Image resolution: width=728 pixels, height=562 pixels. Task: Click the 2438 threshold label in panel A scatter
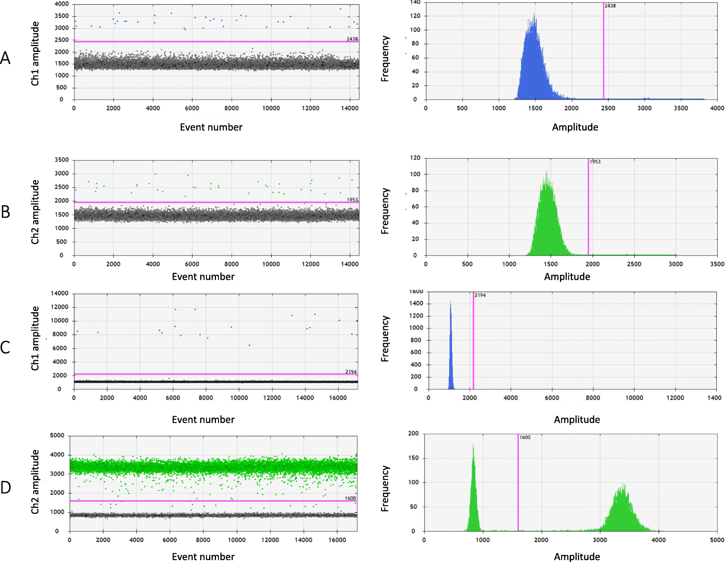352,39
